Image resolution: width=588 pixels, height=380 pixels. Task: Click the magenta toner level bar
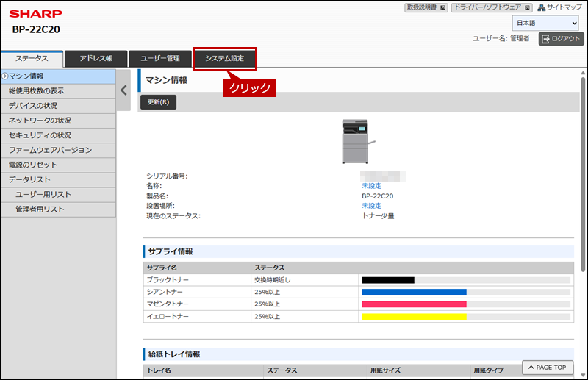pos(466,304)
